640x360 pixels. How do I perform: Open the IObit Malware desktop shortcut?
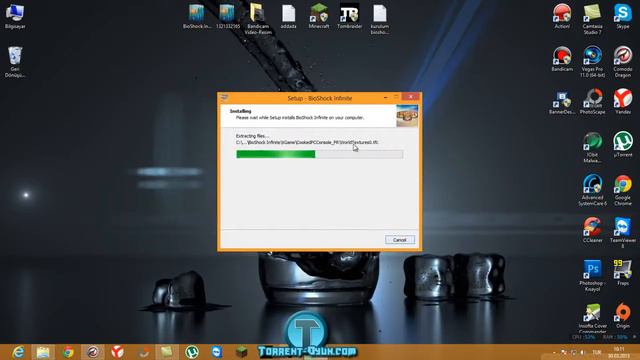click(x=592, y=147)
